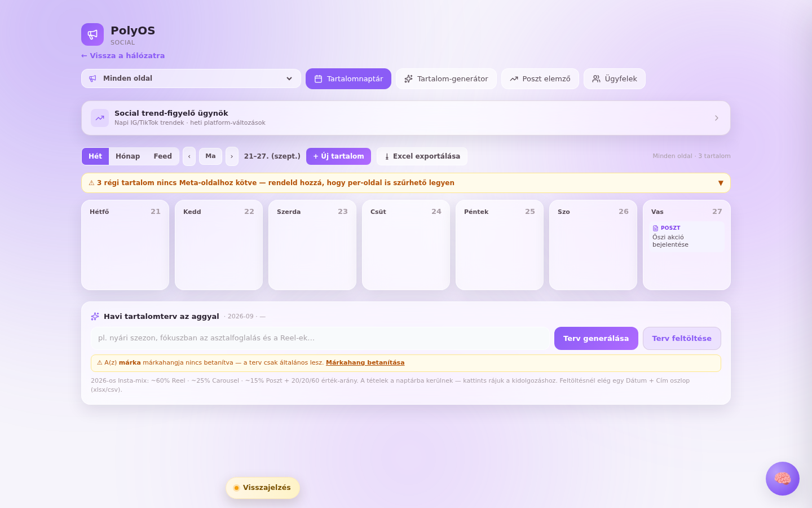Expand the Social trend-figyelő ügynök panel chevron

(x=717, y=118)
